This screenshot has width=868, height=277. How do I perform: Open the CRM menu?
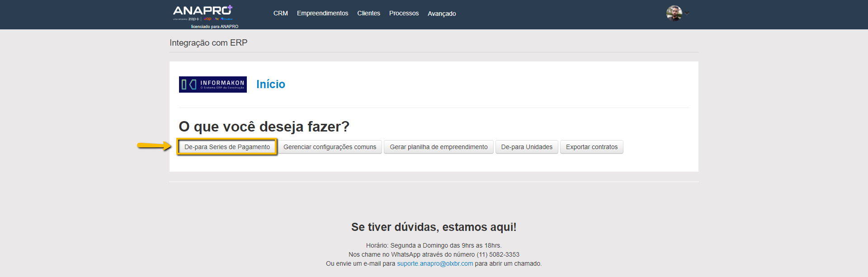[280, 13]
